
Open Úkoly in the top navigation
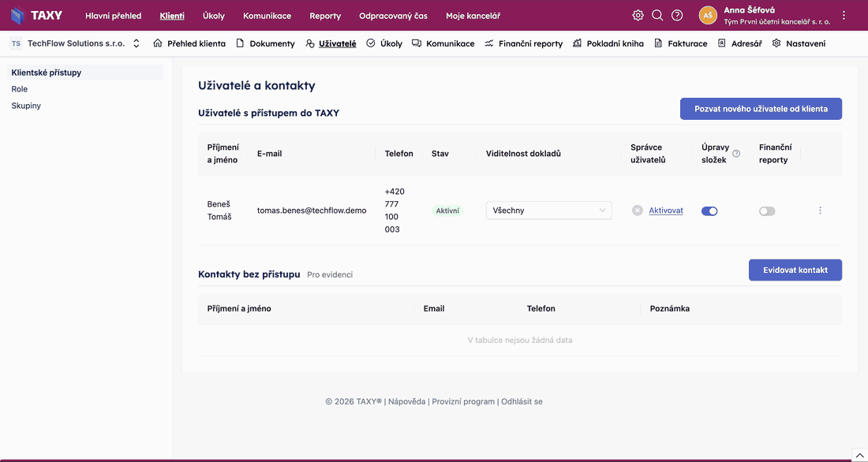(x=214, y=16)
